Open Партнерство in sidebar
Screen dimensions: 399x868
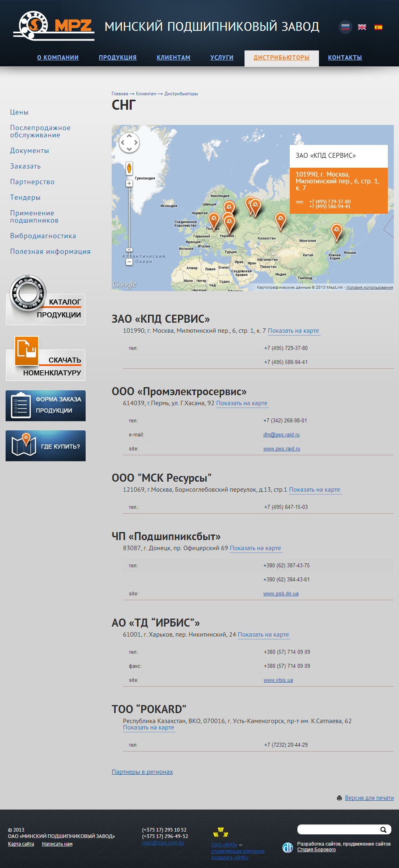pyautogui.click(x=32, y=182)
